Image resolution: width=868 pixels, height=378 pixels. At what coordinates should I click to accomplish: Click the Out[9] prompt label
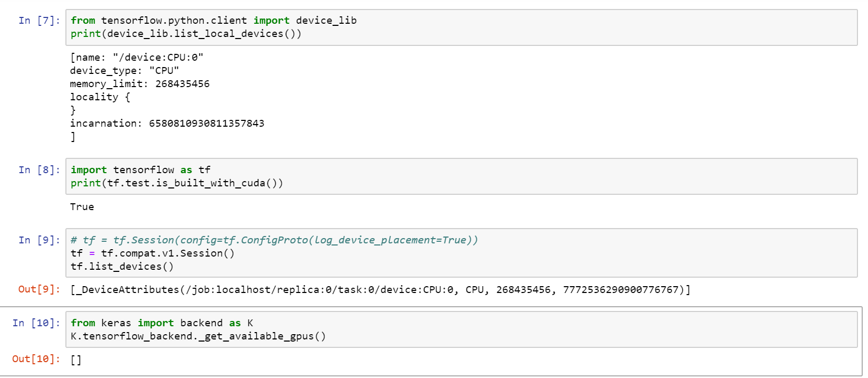tap(39, 289)
